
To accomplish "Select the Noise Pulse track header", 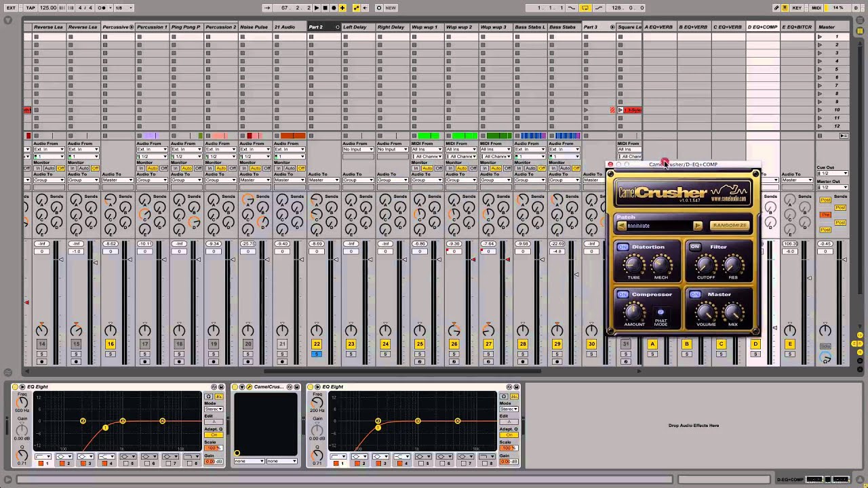I will pos(255,27).
